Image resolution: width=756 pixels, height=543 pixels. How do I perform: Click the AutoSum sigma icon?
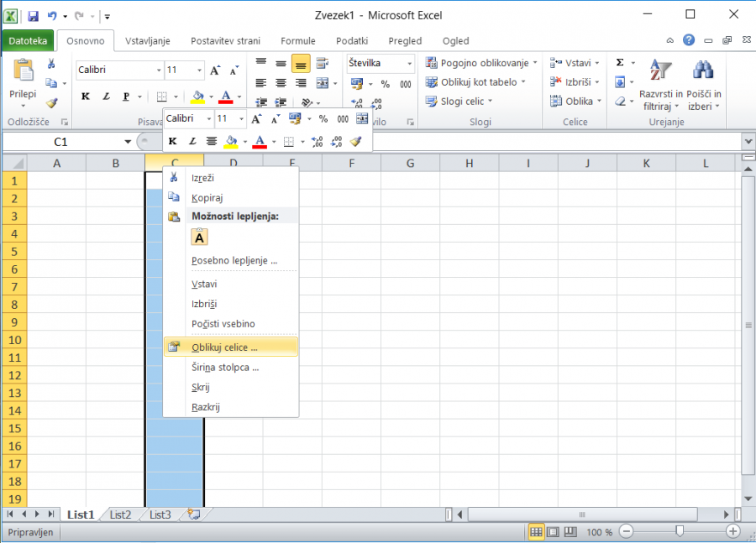[620, 63]
